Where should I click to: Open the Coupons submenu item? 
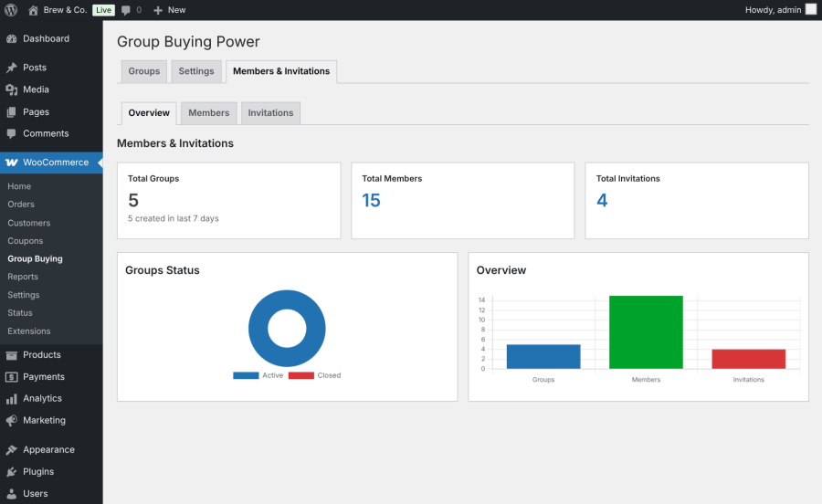tap(26, 241)
